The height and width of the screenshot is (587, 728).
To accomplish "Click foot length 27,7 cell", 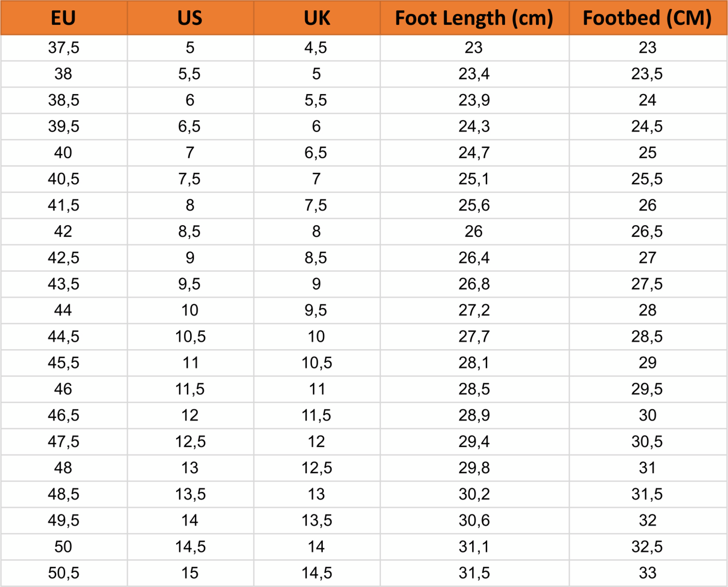I will pos(474,336).
